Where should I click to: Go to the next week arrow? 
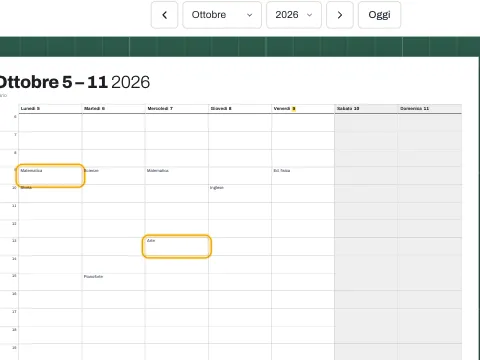coord(340,15)
